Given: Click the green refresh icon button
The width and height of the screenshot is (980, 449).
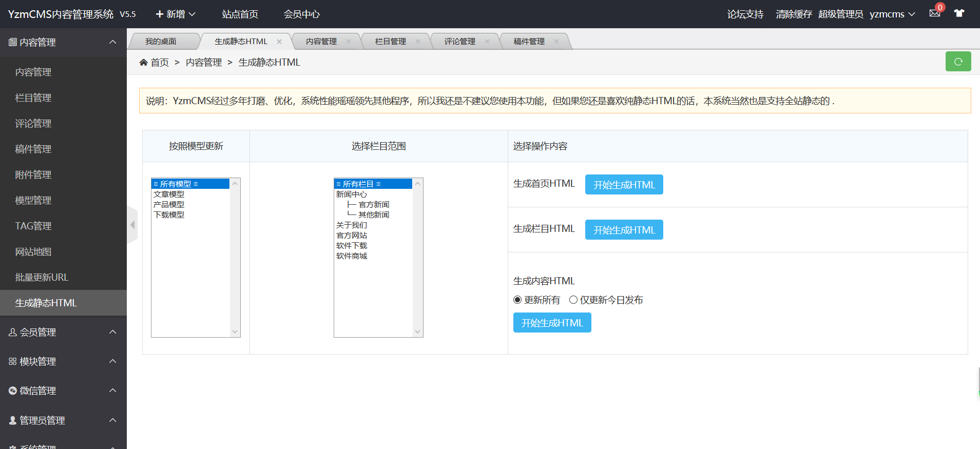Looking at the screenshot, I should click(958, 62).
